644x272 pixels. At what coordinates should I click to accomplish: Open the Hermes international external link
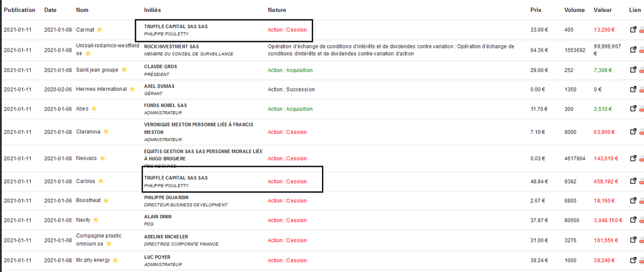(x=633, y=89)
